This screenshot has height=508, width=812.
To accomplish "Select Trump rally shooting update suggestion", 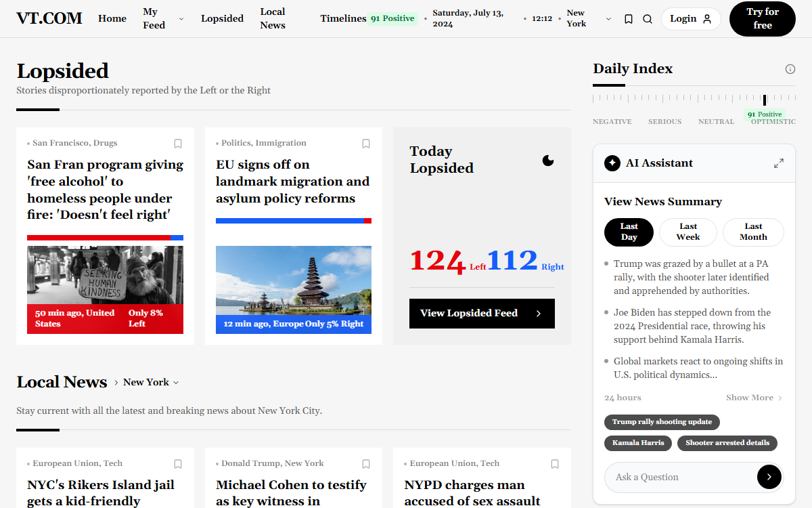I will [662, 422].
